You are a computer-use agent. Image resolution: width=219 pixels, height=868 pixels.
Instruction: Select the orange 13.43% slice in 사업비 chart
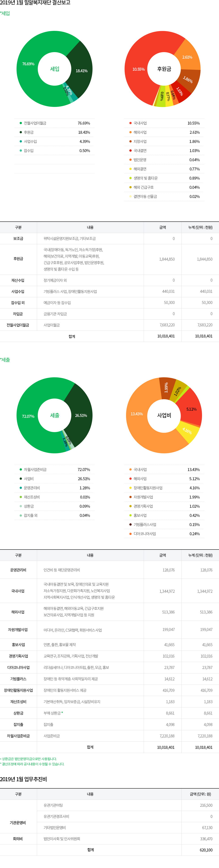click(137, 414)
